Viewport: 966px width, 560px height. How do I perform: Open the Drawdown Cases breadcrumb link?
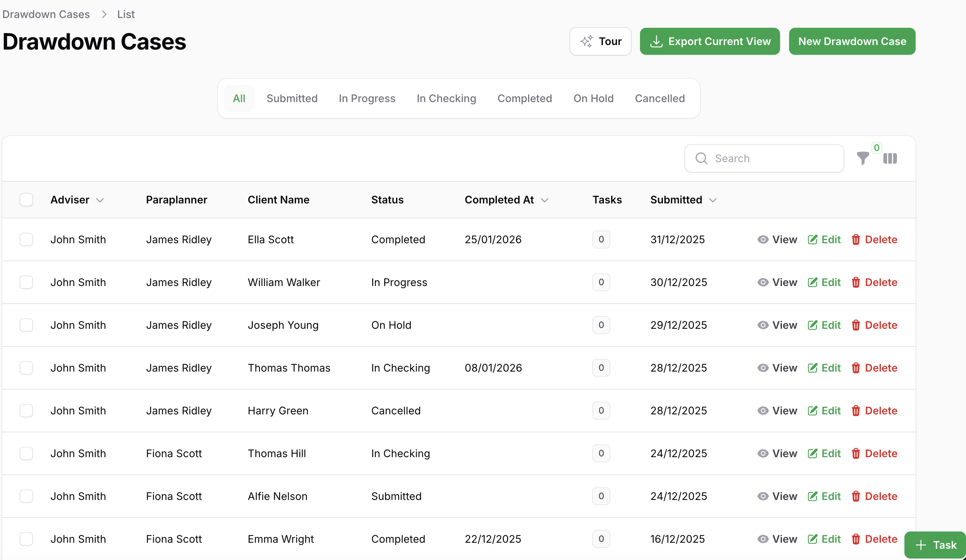click(x=46, y=14)
